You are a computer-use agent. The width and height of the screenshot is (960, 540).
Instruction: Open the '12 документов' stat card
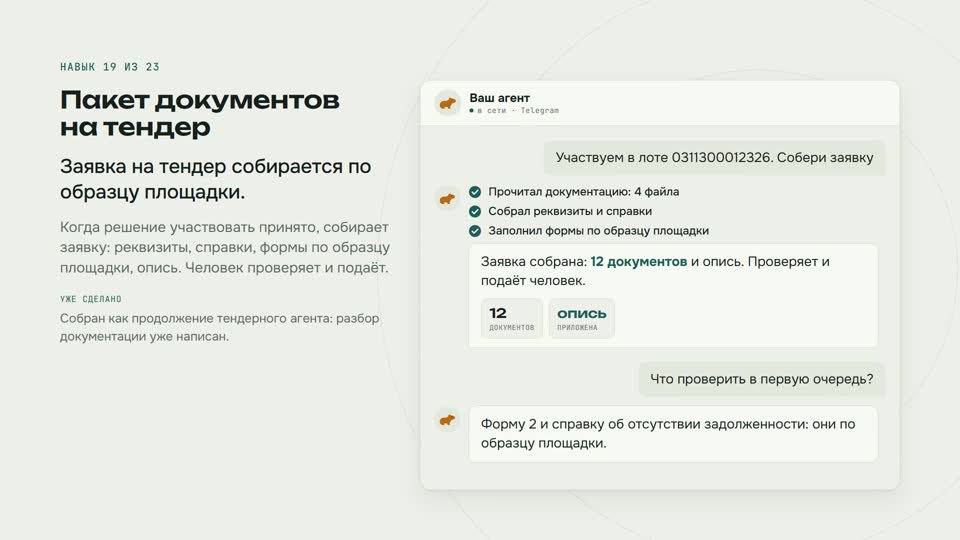(x=512, y=318)
